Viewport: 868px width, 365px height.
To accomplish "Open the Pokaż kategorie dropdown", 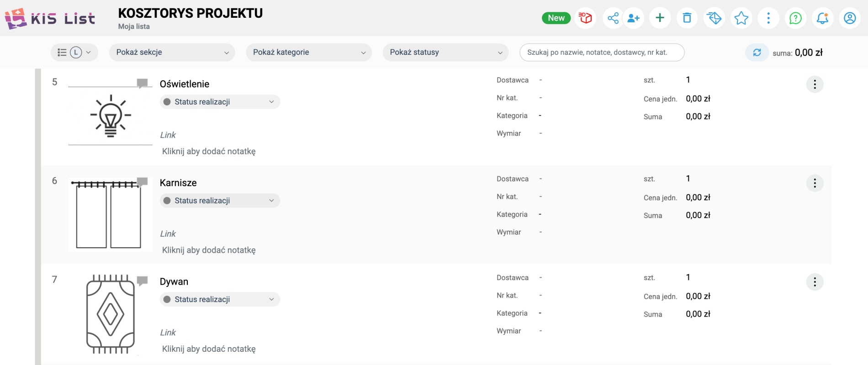I will (309, 52).
